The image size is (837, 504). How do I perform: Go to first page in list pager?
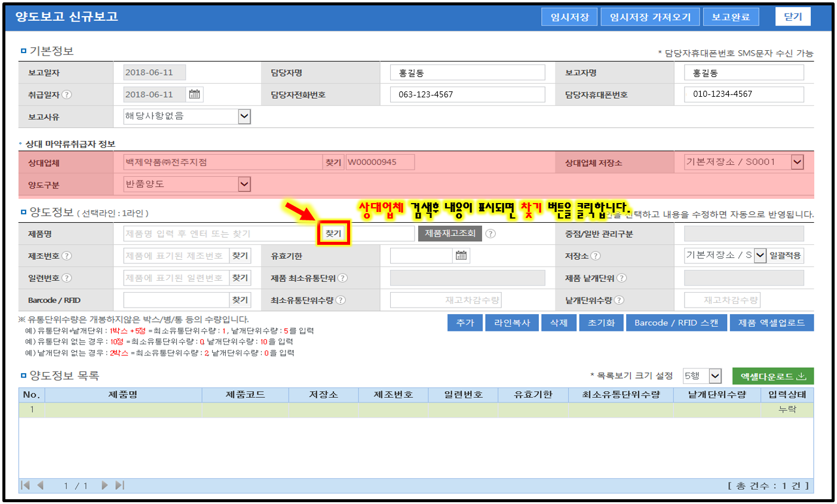pyautogui.click(x=25, y=485)
